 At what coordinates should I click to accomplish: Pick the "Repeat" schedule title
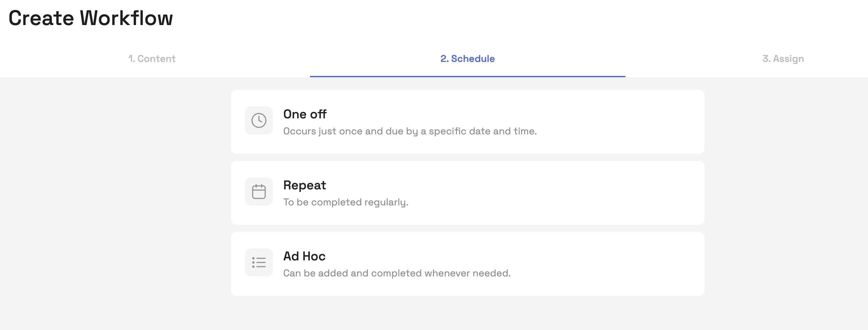[x=305, y=185]
